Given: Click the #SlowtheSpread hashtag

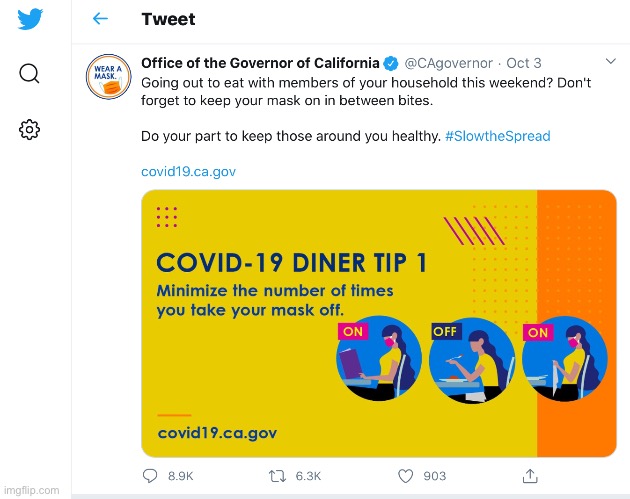Looking at the screenshot, I should [497, 135].
